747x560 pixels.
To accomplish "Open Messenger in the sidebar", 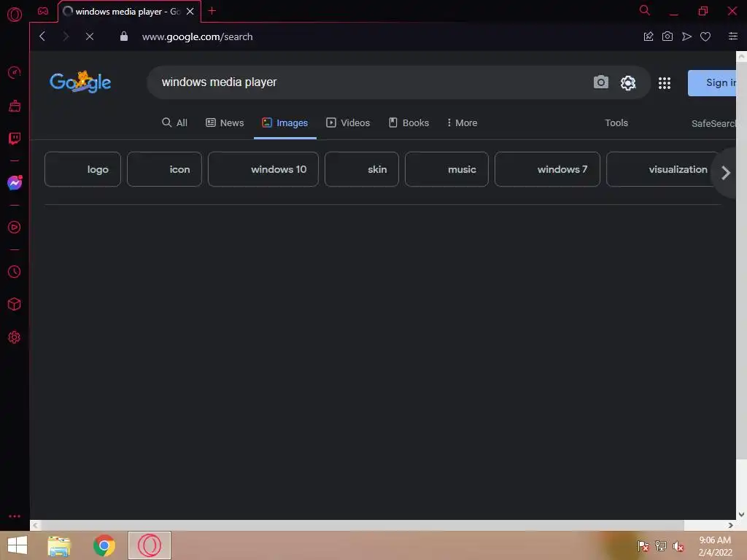I will [x=15, y=183].
